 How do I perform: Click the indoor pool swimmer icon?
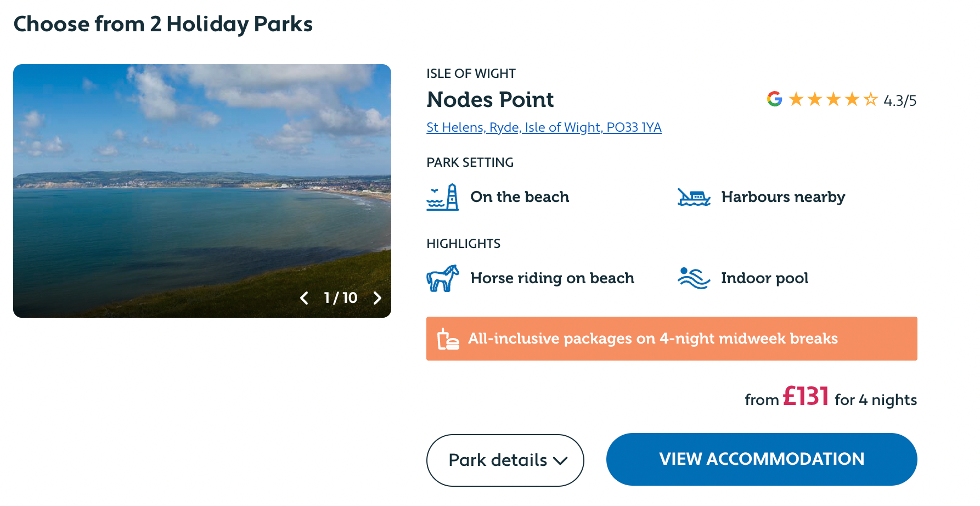tap(694, 278)
